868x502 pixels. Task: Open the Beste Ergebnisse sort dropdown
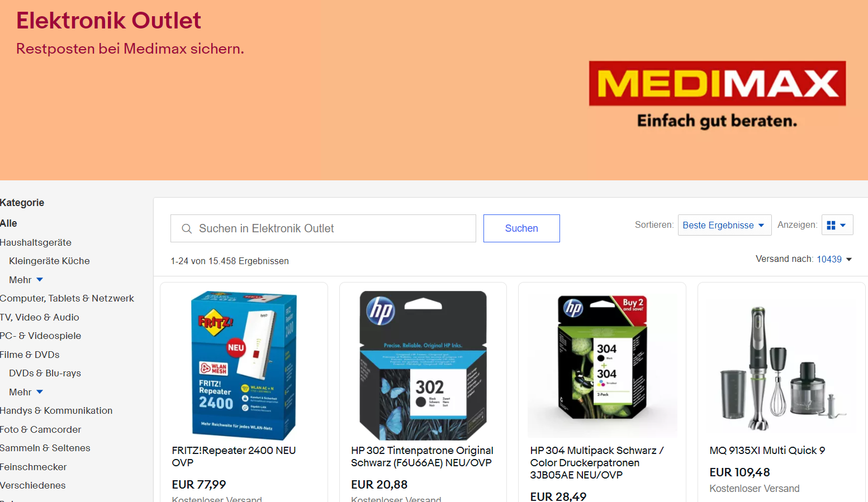[x=724, y=225]
